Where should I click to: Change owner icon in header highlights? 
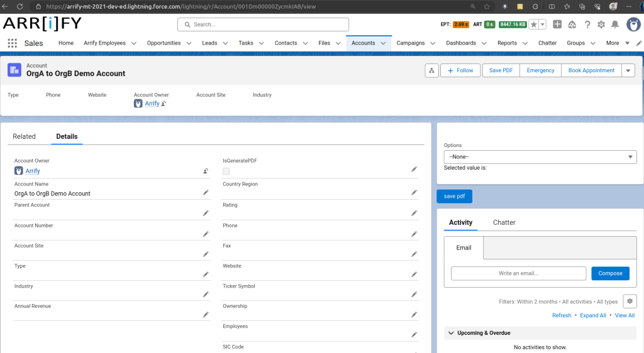tap(164, 104)
